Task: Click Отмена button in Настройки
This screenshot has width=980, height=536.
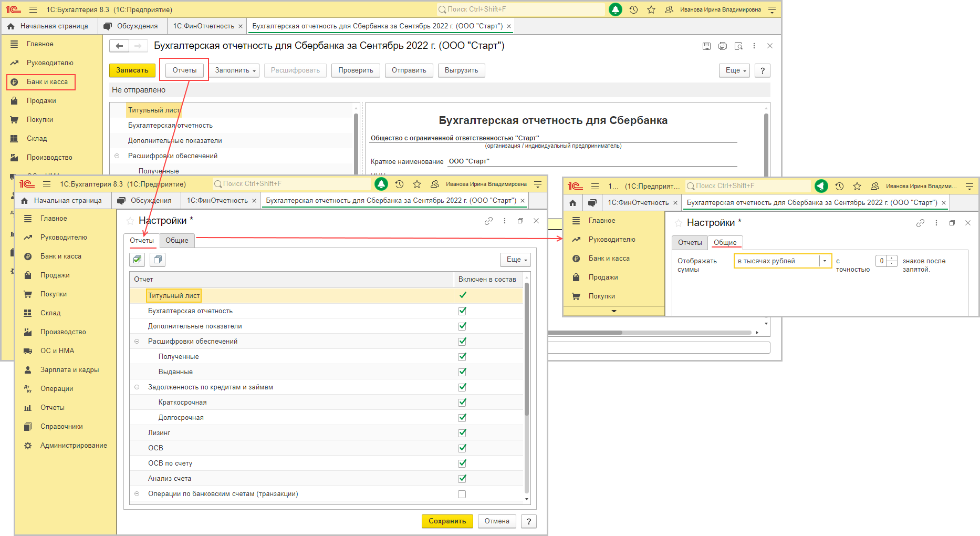Action: pyautogui.click(x=497, y=521)
